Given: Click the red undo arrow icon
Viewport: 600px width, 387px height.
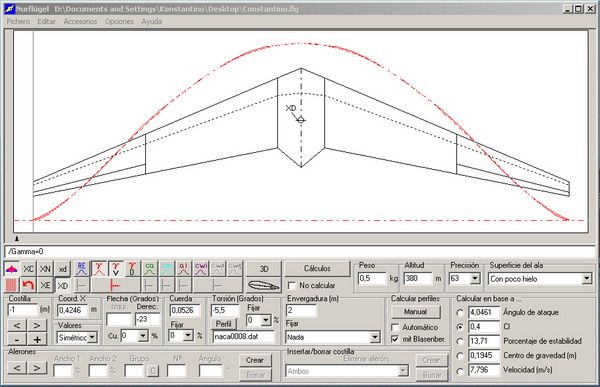Looking at the screenshot, I should pos(28,285).
